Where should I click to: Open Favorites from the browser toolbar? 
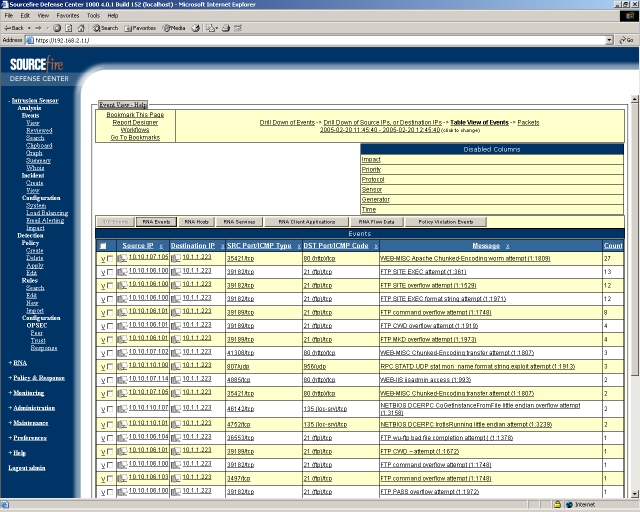[x=140, y=28]
